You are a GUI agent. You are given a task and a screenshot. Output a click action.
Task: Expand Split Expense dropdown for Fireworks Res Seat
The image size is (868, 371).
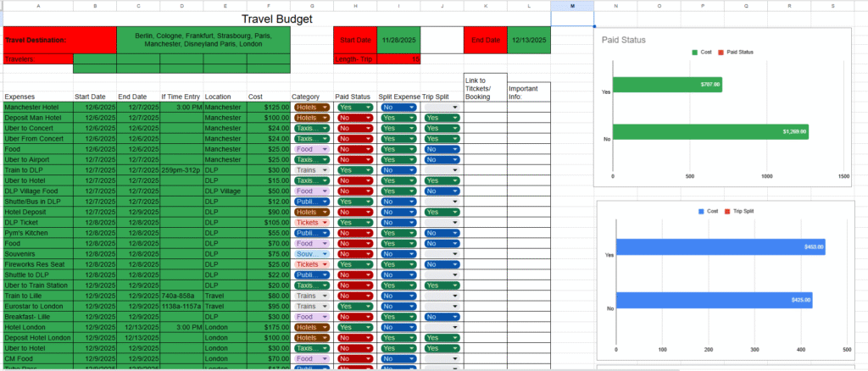point(398,263)
